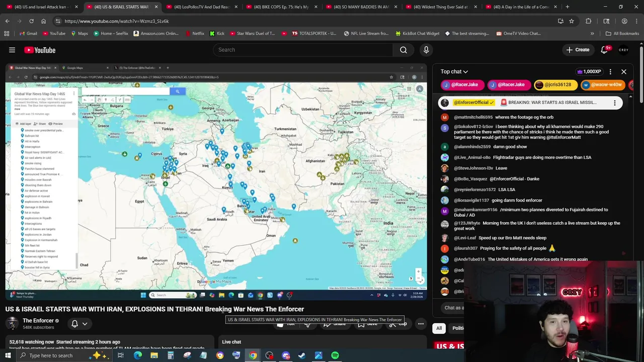644x362 pixels.
Task: Open the browser extensions puzzle icon
Action: coord(588,21)
